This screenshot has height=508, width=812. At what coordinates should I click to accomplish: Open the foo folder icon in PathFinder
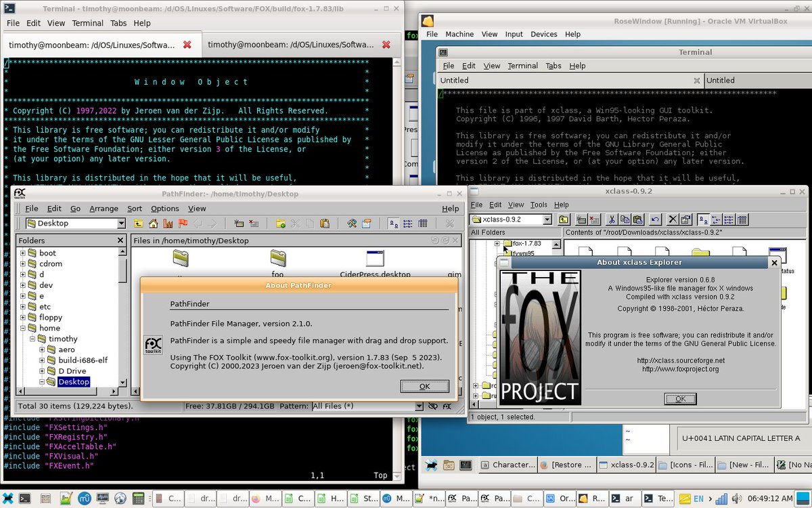point(277,258)
